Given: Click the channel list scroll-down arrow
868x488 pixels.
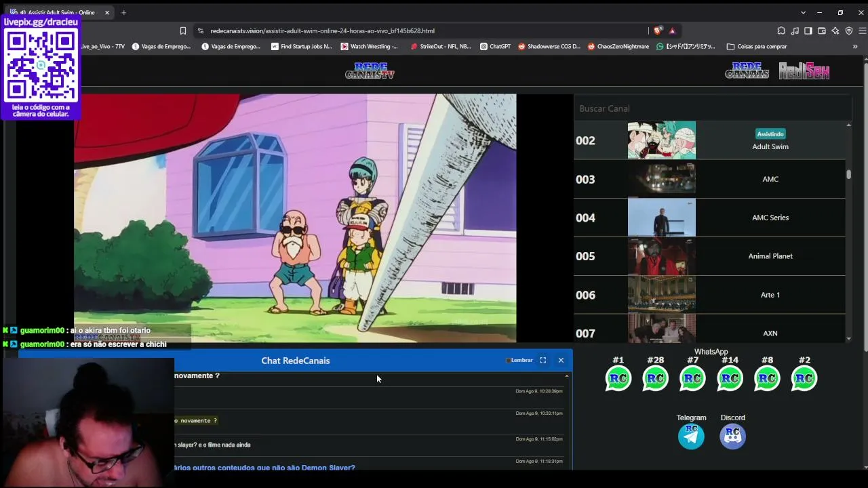Looking at the screenshot, I should (848, 338).
